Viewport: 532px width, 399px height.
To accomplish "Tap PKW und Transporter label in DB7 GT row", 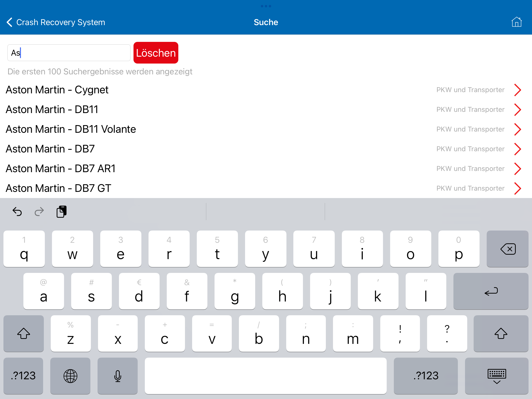I will coord(470,188).
